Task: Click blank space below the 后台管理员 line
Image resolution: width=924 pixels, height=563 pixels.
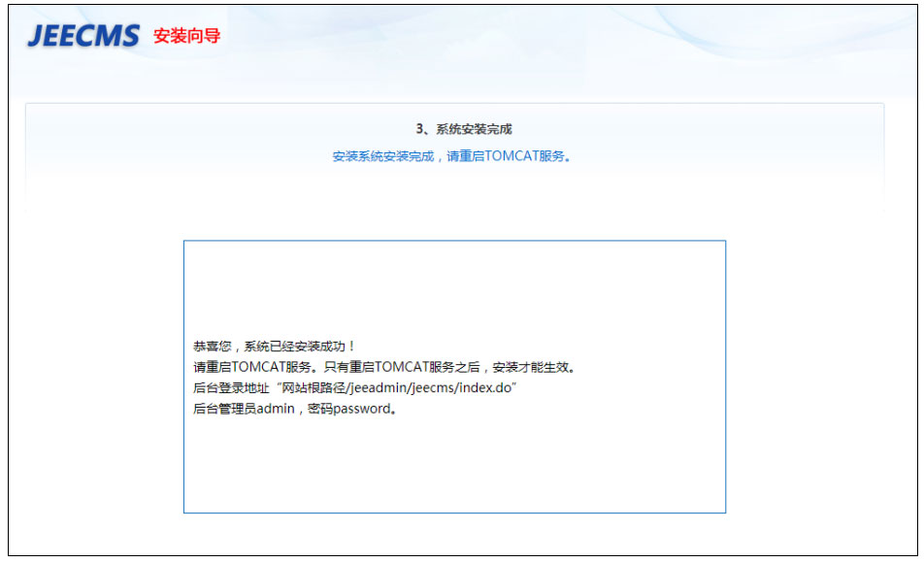Action: coord(453,464)
